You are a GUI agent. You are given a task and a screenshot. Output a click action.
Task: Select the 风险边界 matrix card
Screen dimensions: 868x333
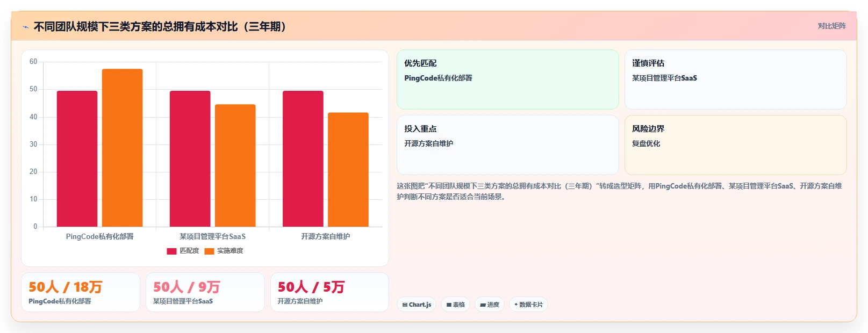click(x=736, y=145)
